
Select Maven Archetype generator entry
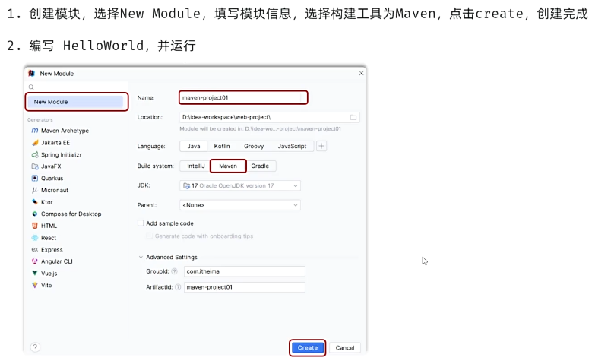pos(65,131)
